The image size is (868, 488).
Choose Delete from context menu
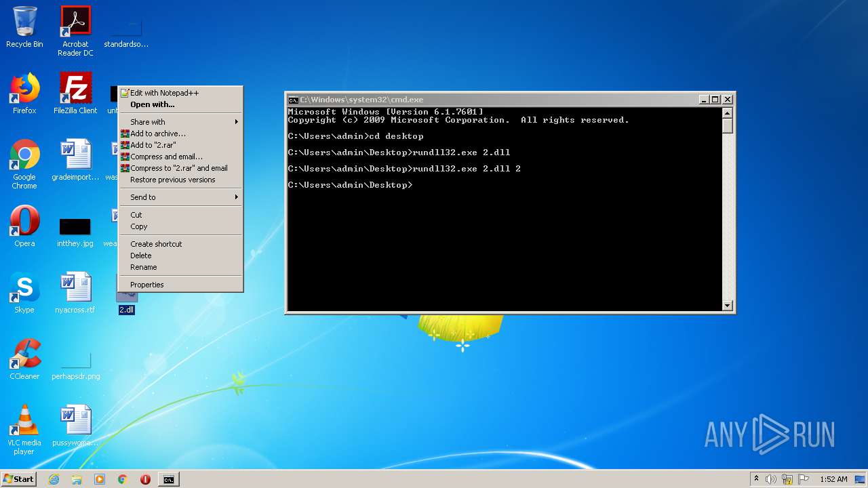[181, 256]
